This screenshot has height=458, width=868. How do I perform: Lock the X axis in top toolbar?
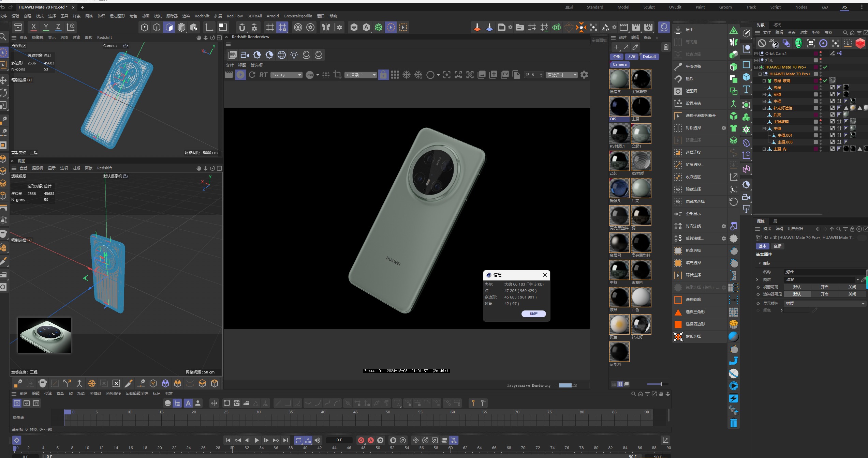[33, 27]
